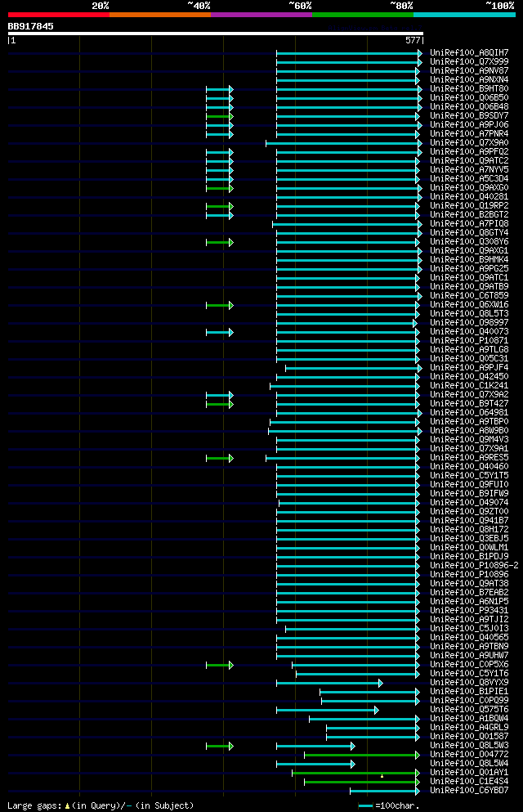
Task: Click the green ~80% identity color segment
Action: pyautogui.click(x=363, y=15)
